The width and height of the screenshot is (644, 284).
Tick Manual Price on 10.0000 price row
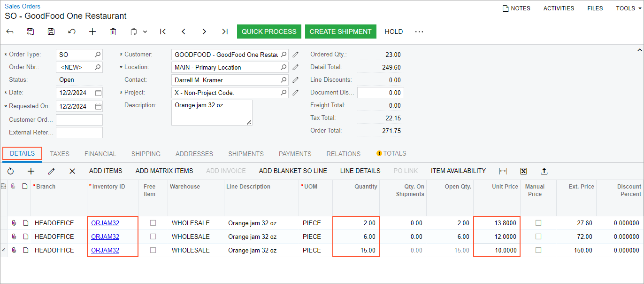[538, 250]
